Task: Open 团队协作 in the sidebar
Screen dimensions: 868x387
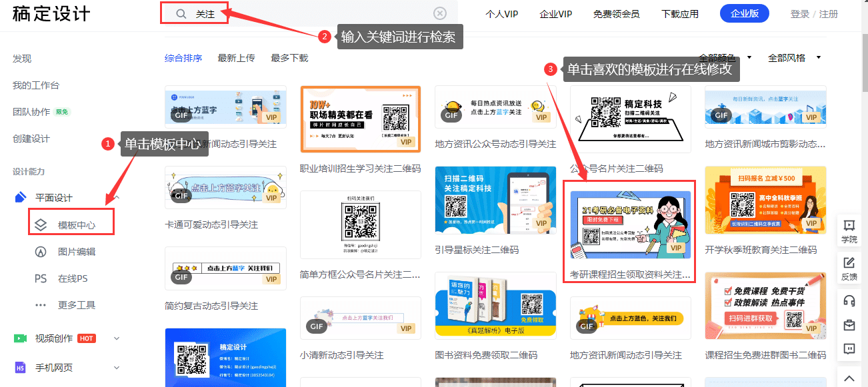Action: click(x=31, y=112)
